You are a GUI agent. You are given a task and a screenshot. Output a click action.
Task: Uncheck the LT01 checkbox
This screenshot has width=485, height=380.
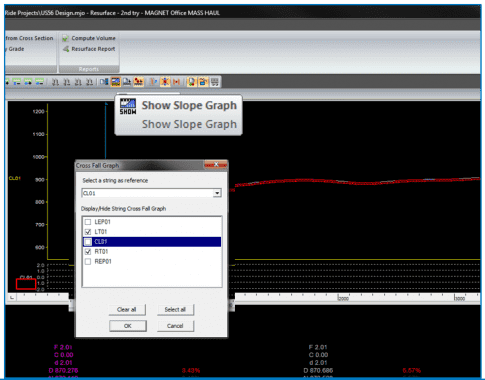click(88, 232)
